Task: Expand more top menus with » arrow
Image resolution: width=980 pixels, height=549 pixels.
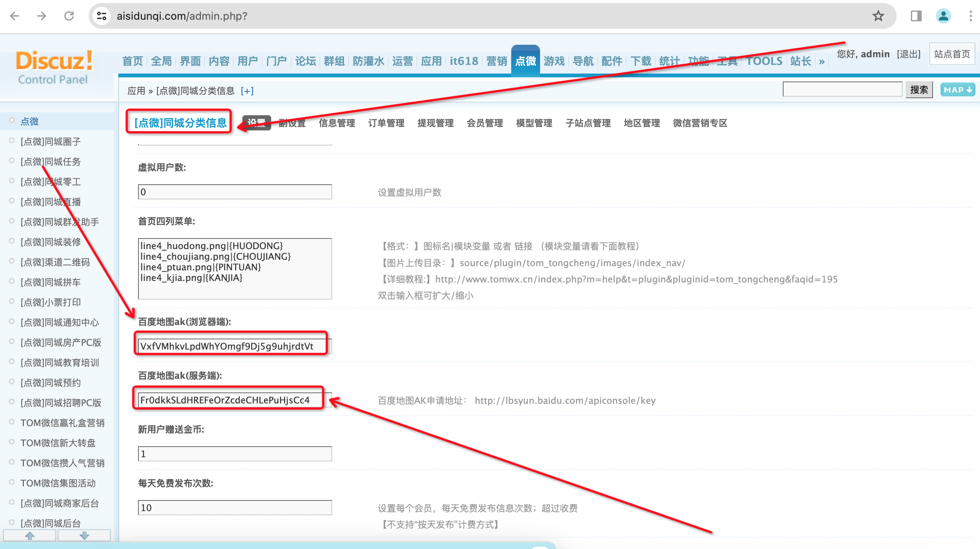Action: click(822, 61)
